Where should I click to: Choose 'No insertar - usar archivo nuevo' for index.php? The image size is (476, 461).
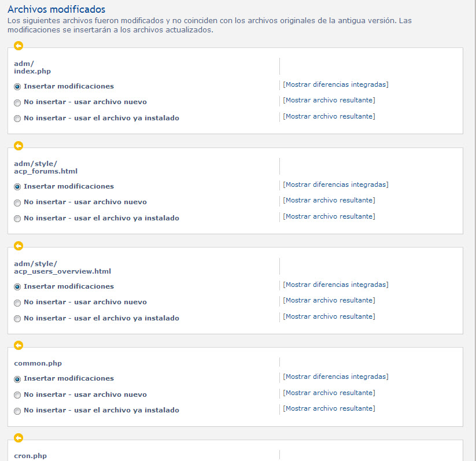pyautogui.click(x=17, y=102)
